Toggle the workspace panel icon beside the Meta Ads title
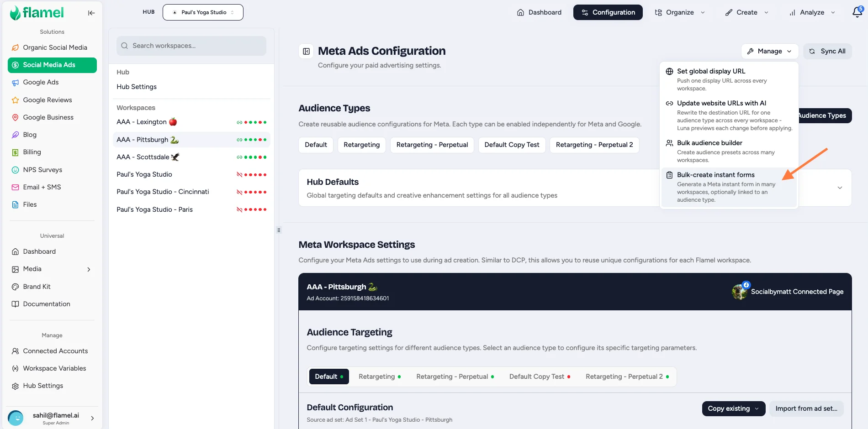The width and height of the screenshot is (868, 429). pos(307,51)
